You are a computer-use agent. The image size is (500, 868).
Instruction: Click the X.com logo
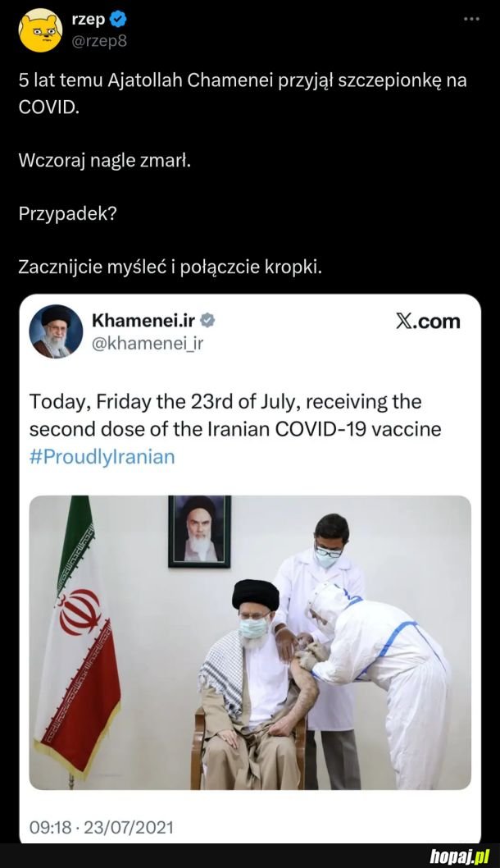coord(428,321)
